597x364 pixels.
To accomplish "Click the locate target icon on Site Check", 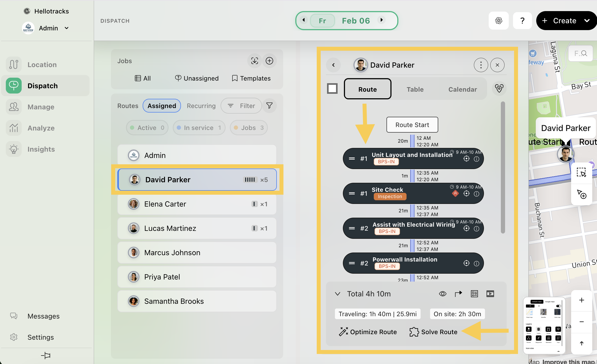I will pyautogui.click(x=466, y=194).
